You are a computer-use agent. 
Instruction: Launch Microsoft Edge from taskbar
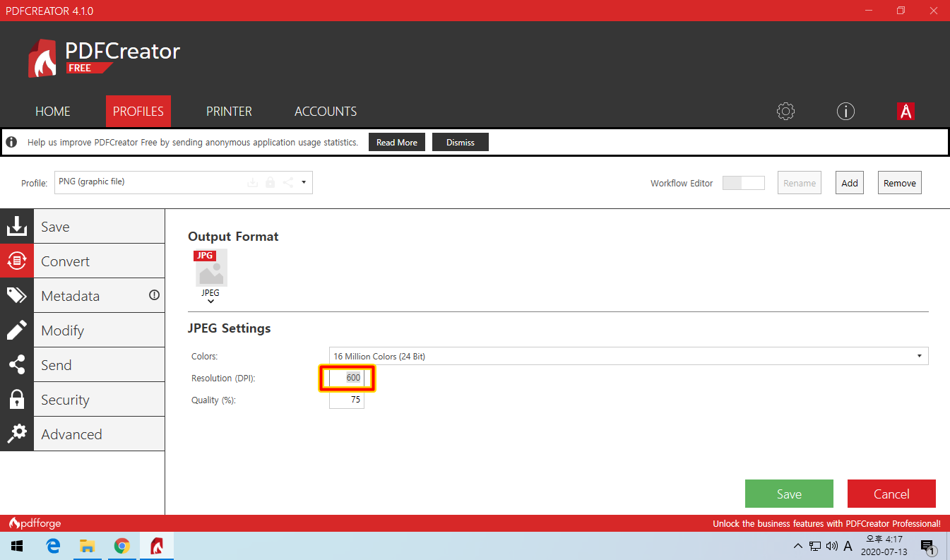pyautogui.click(x=53, y=546)
